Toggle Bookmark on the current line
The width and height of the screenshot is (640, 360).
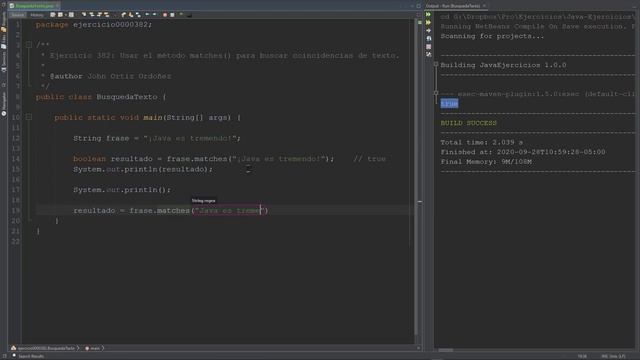138,15
